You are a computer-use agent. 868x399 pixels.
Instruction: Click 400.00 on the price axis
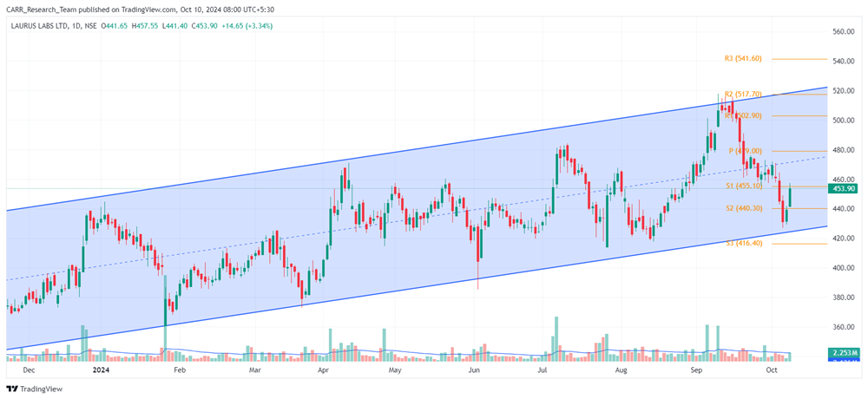click(845, 268)
